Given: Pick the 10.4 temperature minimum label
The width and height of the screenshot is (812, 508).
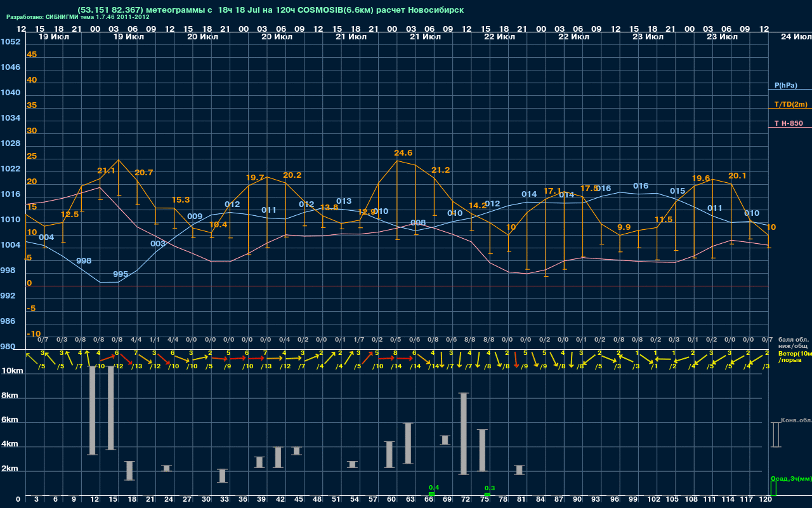Looking at the screenshot, I should click(x=218, y=225).
